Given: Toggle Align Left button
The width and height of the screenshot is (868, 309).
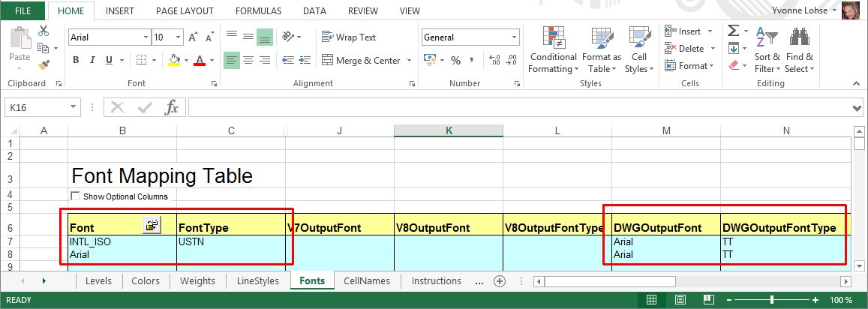Looking at the screenshot, I should pos(231,60).
